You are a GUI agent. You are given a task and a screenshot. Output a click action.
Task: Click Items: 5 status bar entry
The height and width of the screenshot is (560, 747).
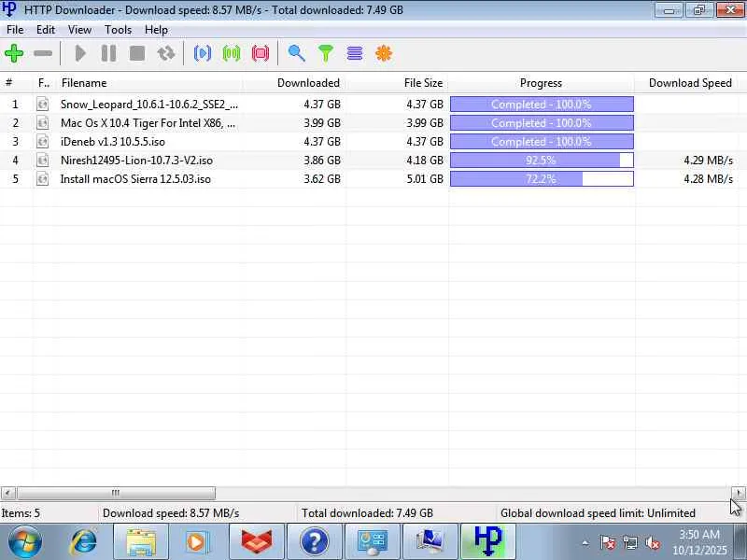pyautogui.click(x=21, y=512)
